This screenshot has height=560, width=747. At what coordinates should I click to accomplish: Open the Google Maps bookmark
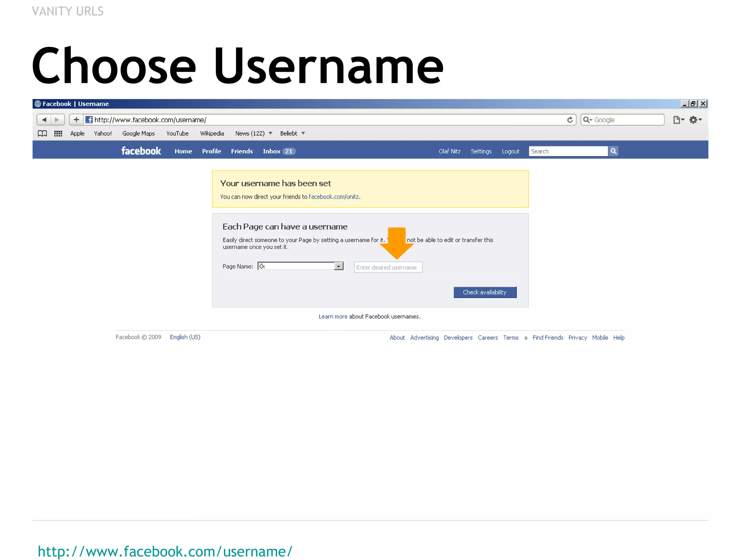pyautogui.click(x=139, y=133)
